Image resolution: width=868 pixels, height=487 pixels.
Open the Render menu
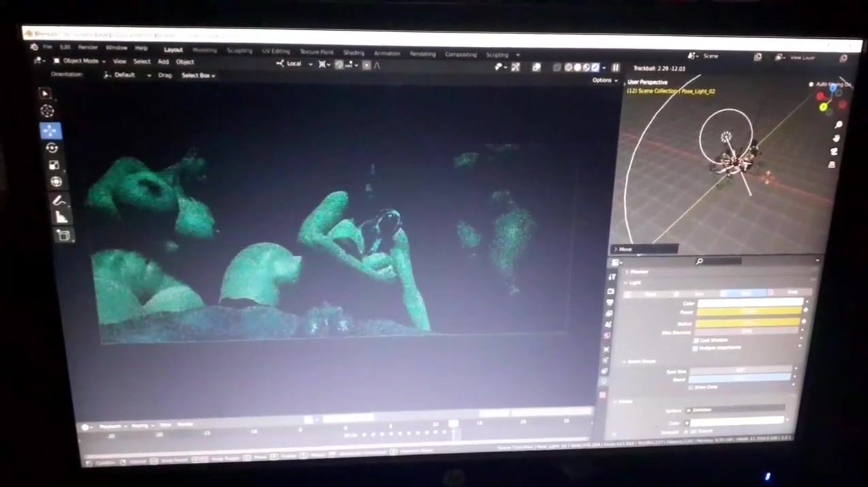(x=88, y=48)
